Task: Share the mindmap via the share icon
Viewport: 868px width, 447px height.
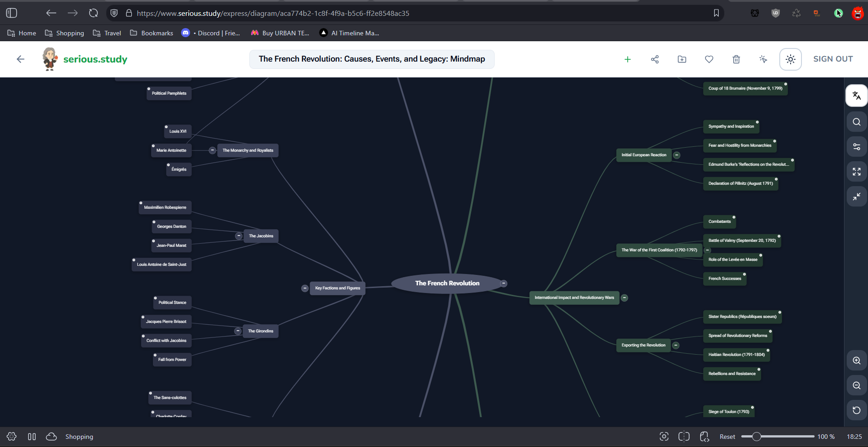Action: click(x=655, y=59)
